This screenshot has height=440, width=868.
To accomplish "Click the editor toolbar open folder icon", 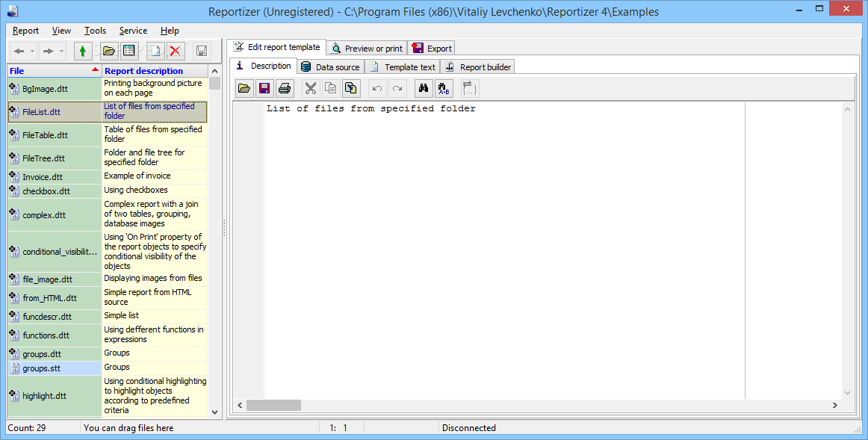I will click(244, 88).
